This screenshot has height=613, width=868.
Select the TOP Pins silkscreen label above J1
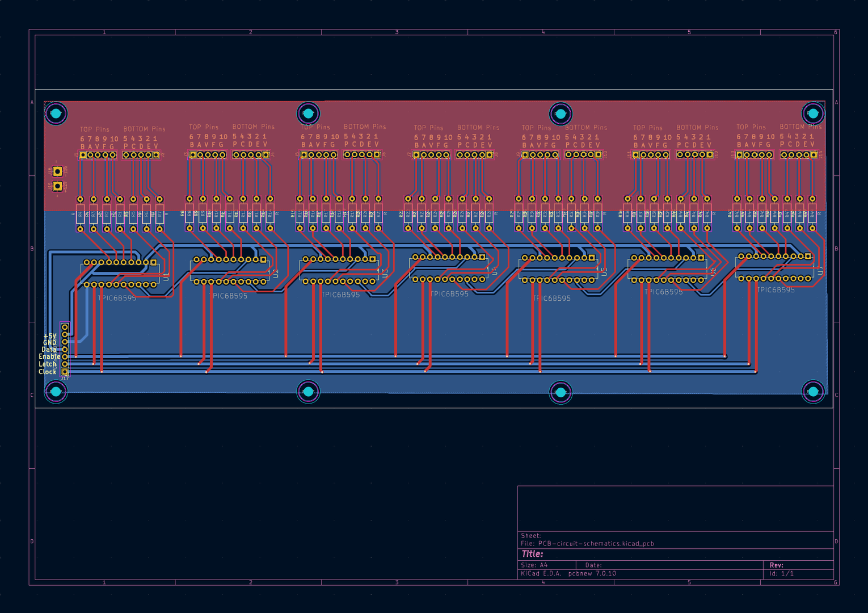[93, 129]
